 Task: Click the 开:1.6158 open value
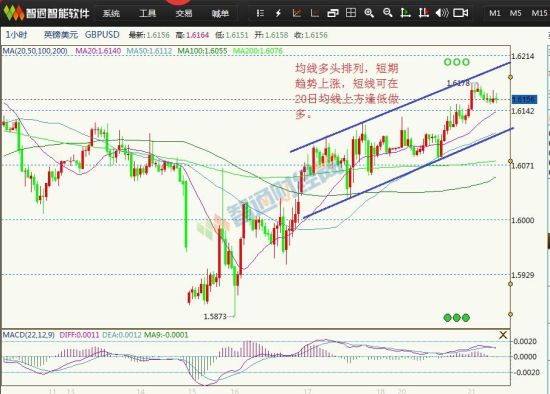[x=271, y=35]
